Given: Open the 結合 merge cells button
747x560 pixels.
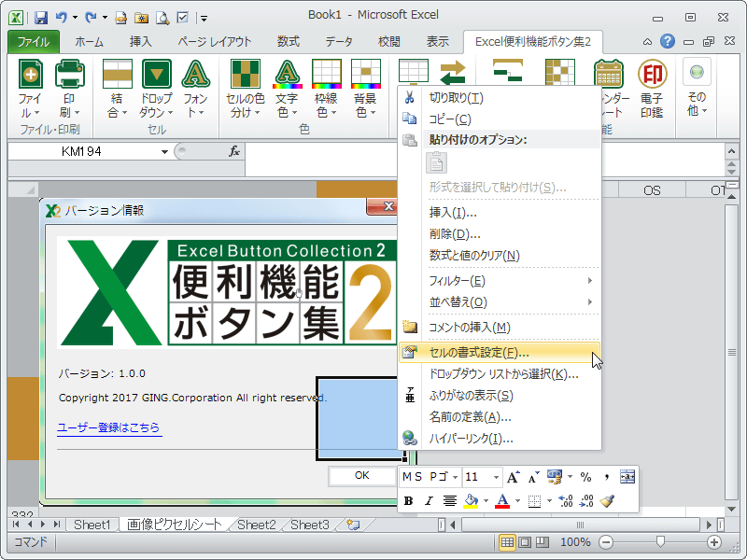Looking at the screenshot, I should pyautogui.click(x=117, y=89).
